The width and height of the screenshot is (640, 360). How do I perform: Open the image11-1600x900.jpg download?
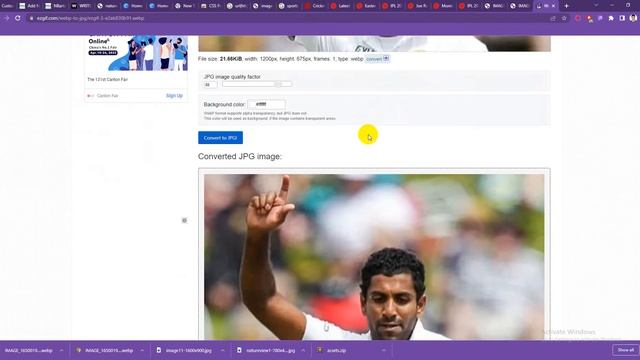tap(189, 350)
